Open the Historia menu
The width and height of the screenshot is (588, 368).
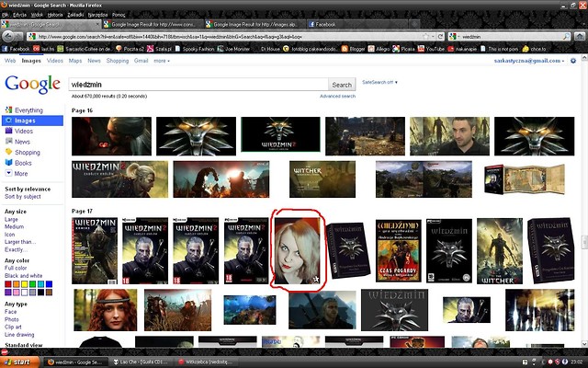55,15
